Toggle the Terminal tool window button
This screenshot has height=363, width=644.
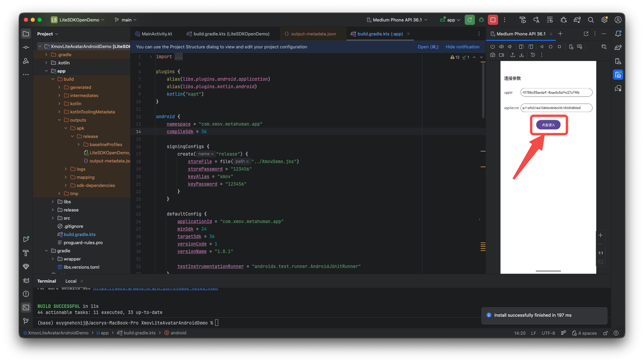pyautogui.click(x=26, y=307)
